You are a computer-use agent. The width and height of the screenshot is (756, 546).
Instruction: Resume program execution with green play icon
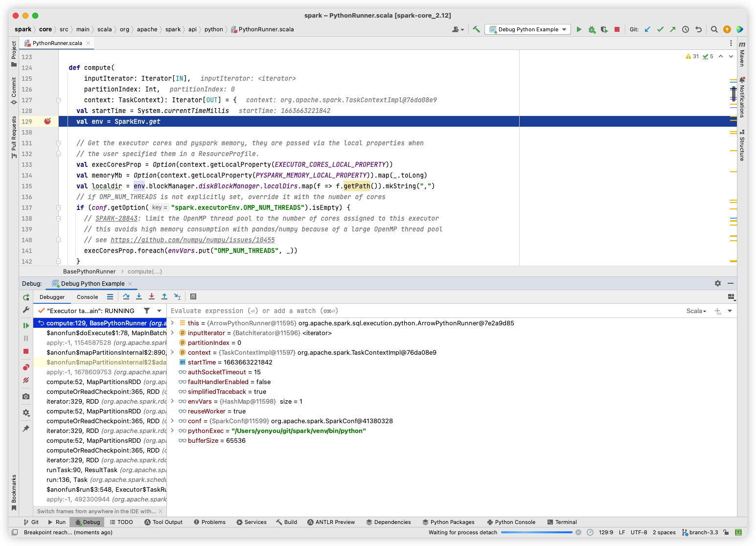[26, 325]
